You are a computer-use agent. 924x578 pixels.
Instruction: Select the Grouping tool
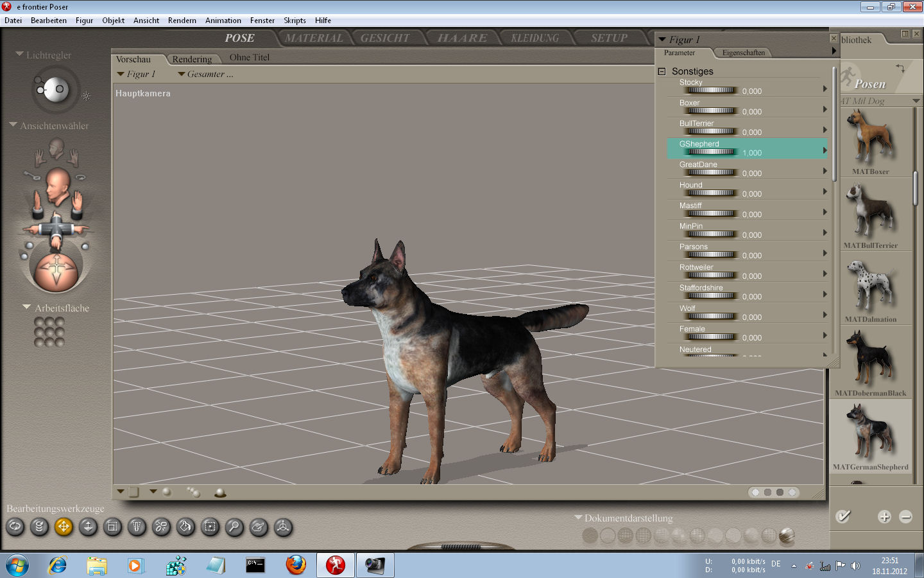pyautogui.click(x=210, y=527)
